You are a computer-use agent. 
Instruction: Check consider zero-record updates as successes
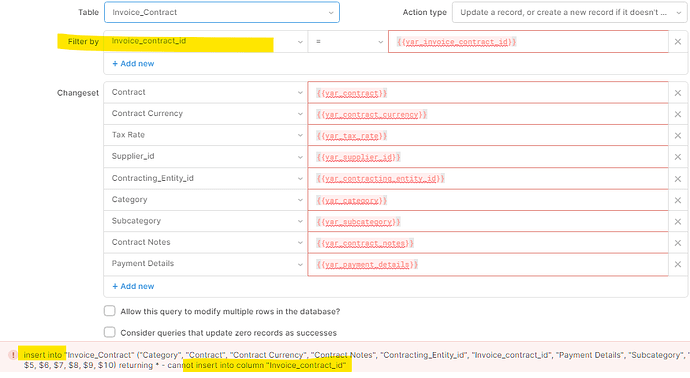click(x=110, y=332)
